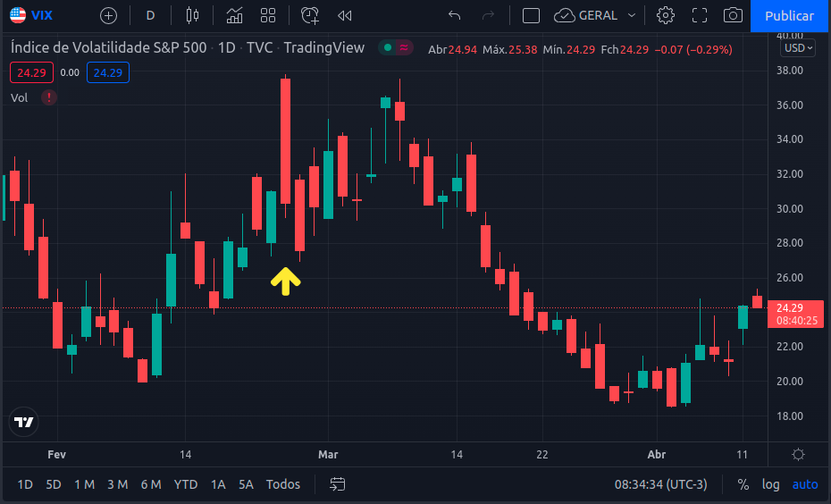The image size is (831, 504).
Task: Click the Vol indicator label
Action: click(x=19, y=97)
